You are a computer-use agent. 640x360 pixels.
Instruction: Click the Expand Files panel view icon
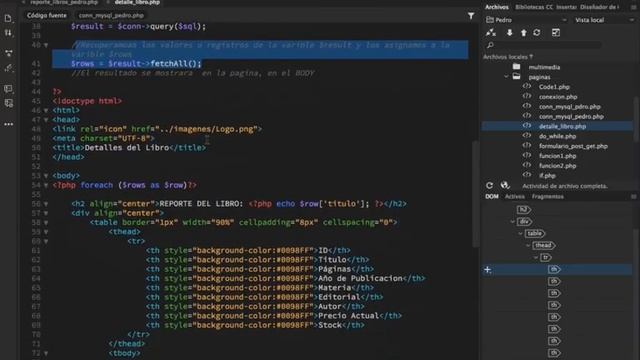556,33
